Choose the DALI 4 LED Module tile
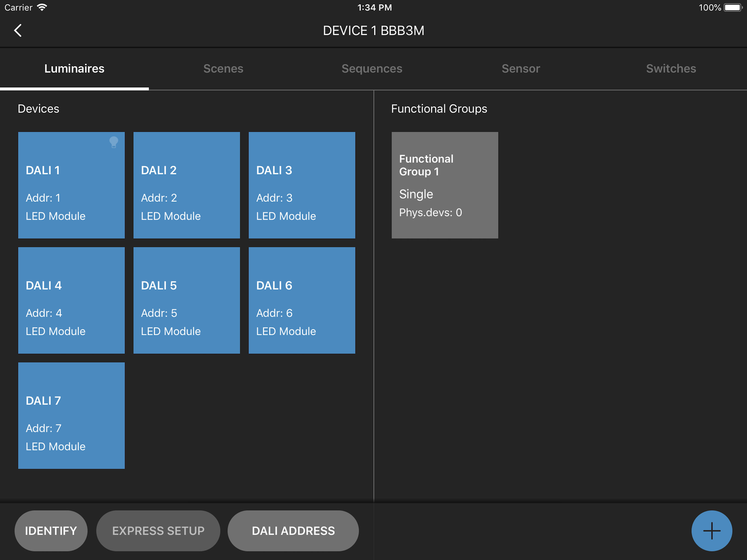747x560 pixels. pyautogui.click(x=72, y=300)
